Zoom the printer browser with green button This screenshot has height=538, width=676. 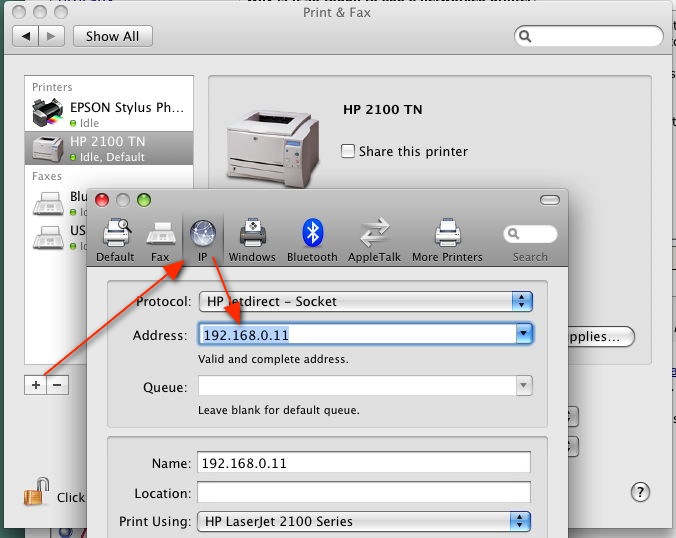click(144, 200)
